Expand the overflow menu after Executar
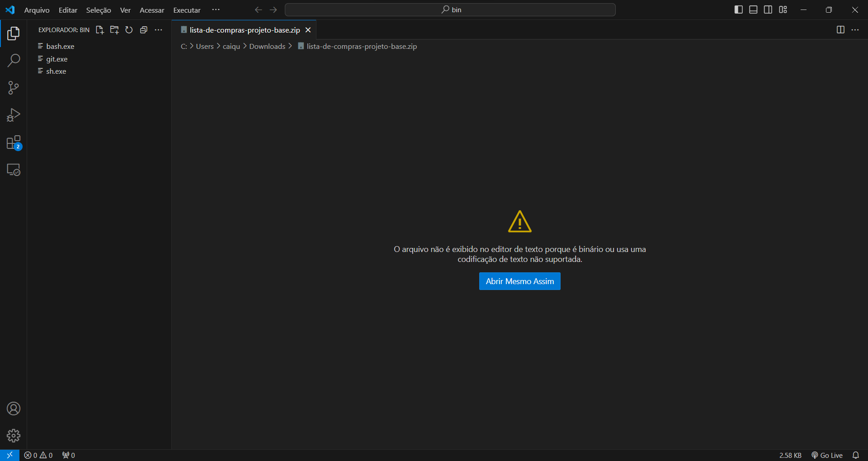This screenshot has height=461, width=868. pos(216,10)
